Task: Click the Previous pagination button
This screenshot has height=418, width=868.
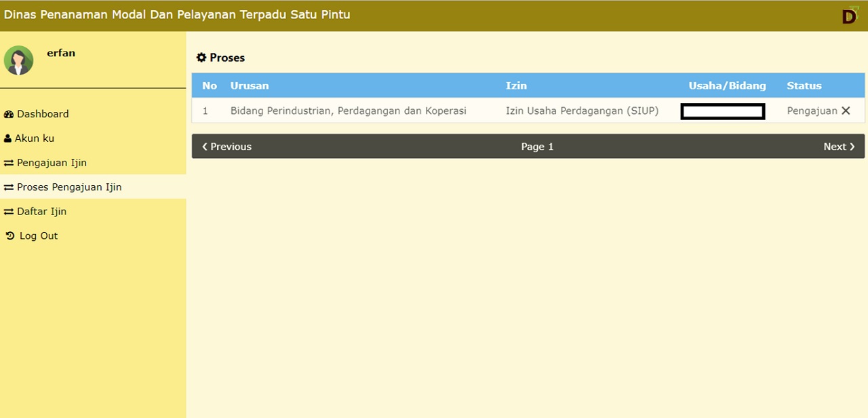Action: point(226,147)
